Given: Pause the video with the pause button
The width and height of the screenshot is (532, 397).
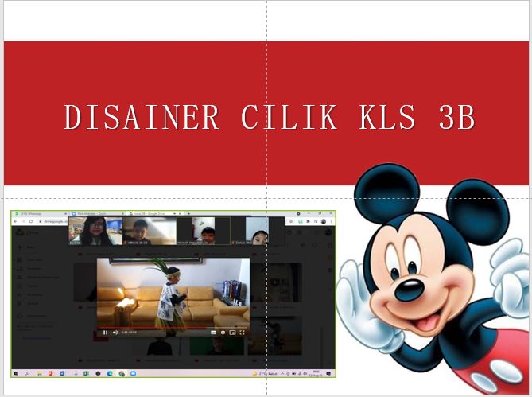Looking at the screenshot, I should coord(105,333).
